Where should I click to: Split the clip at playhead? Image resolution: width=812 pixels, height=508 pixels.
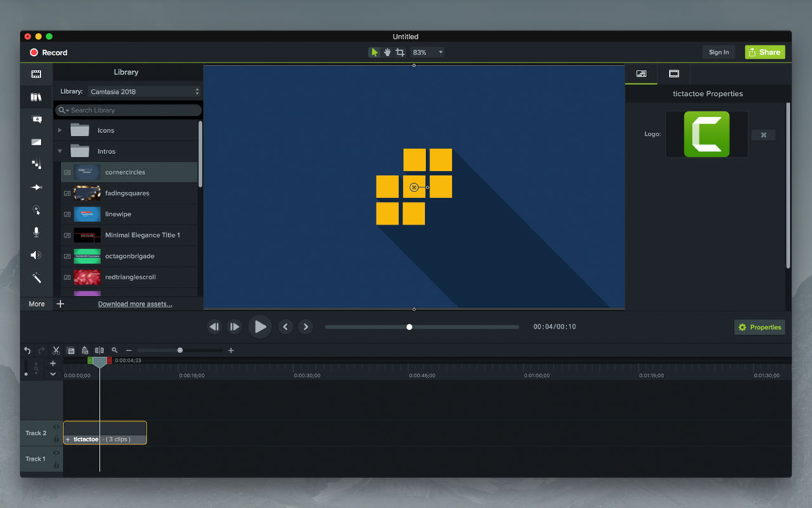tap(99, 351)
